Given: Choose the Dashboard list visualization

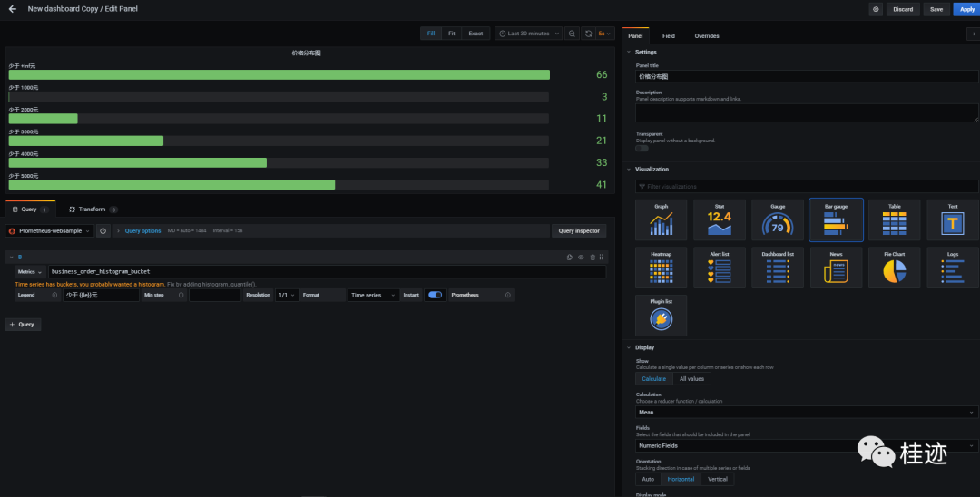Looking at the screenshot, I should point(778,268).
